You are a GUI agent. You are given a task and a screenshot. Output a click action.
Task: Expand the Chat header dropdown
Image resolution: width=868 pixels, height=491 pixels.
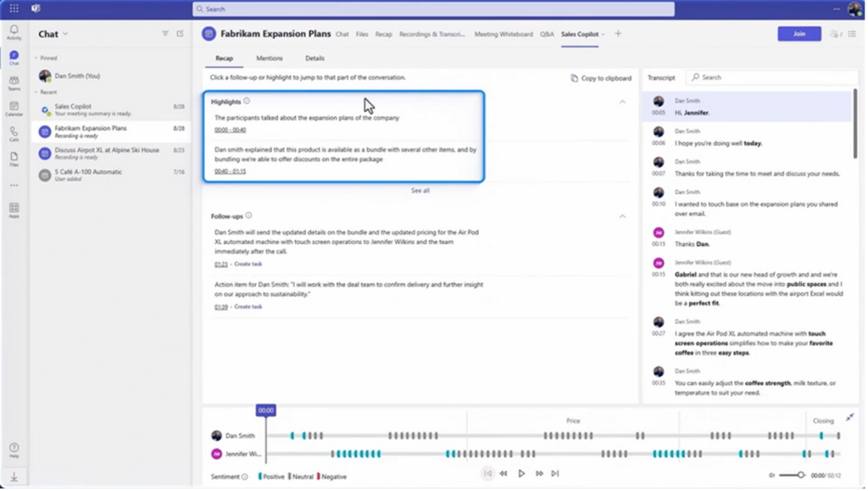point(65,34)
